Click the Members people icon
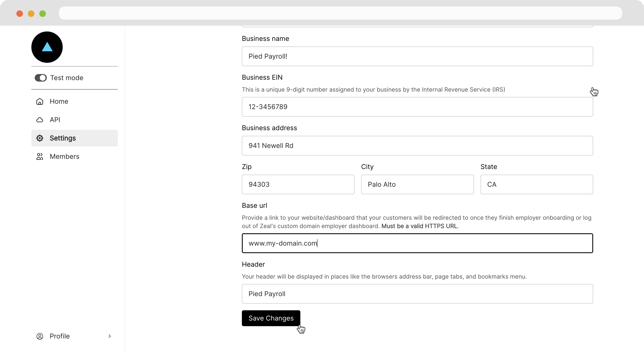Image resolution: width=644 pixels, height=353 pixels. 40,157
